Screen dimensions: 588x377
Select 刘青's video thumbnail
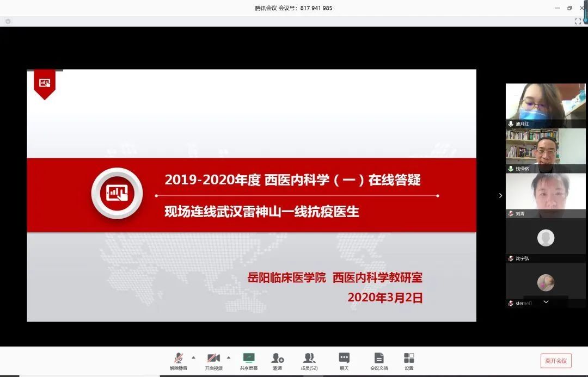(x=545, y=193)
